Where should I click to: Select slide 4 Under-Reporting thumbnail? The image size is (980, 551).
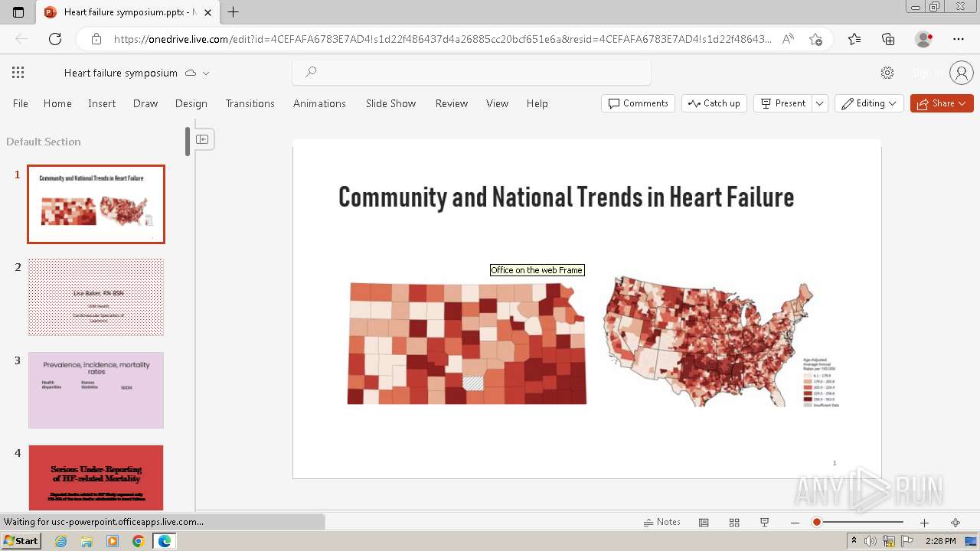click(96, 478)
